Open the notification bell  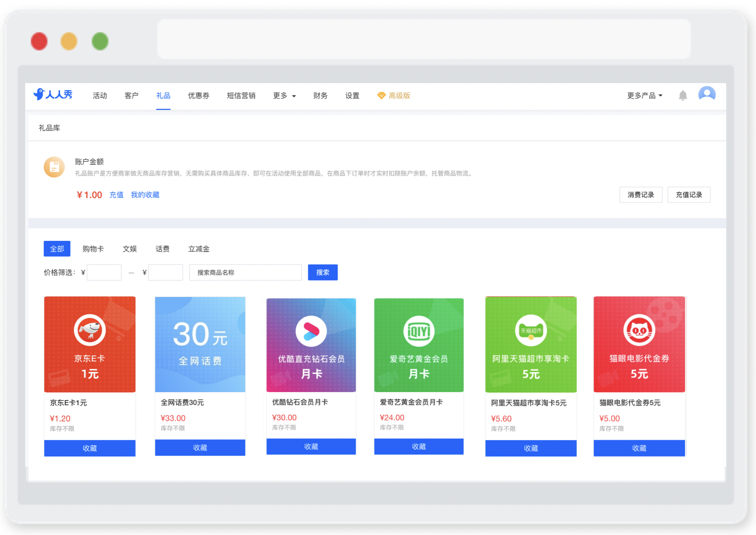tap(683, 96)
